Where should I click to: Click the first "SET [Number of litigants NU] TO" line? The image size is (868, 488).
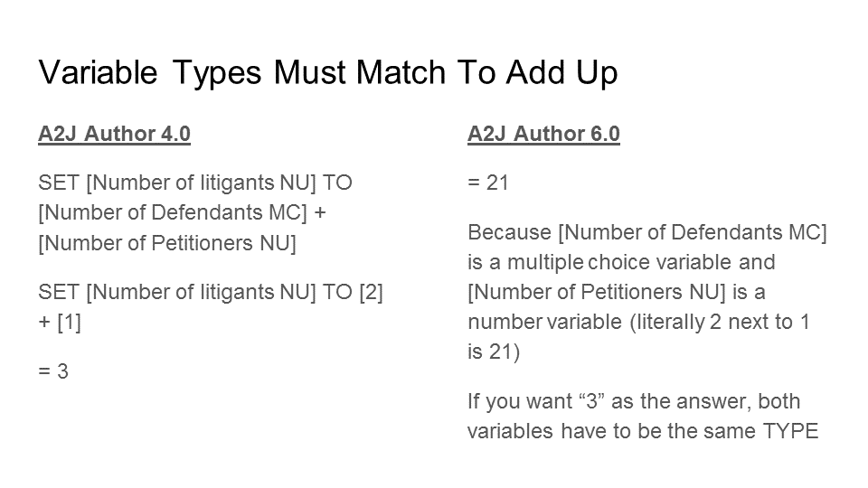195,183
